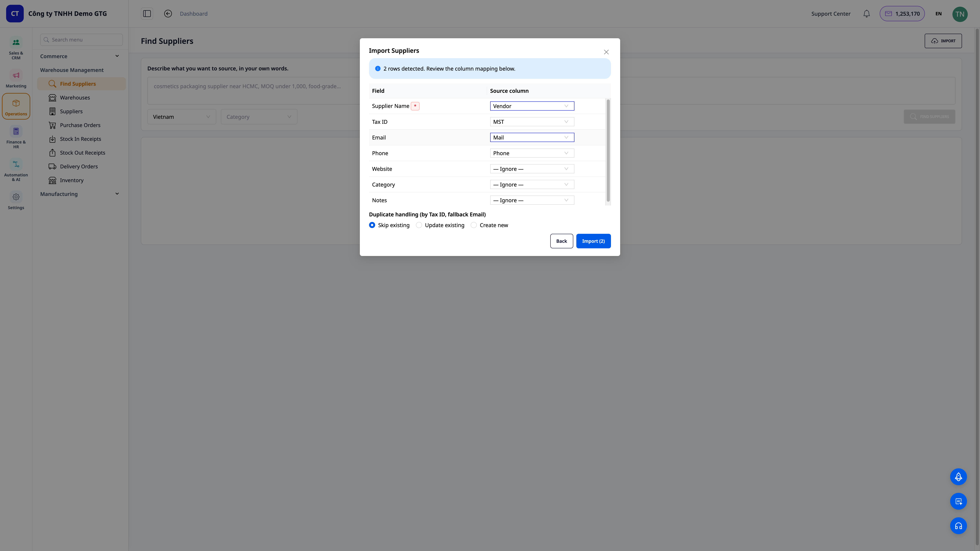The width and height of the screenshot is (980, 551).
Task: Click the Purchase Orders cart icon
Action: [x=52, y=125]
